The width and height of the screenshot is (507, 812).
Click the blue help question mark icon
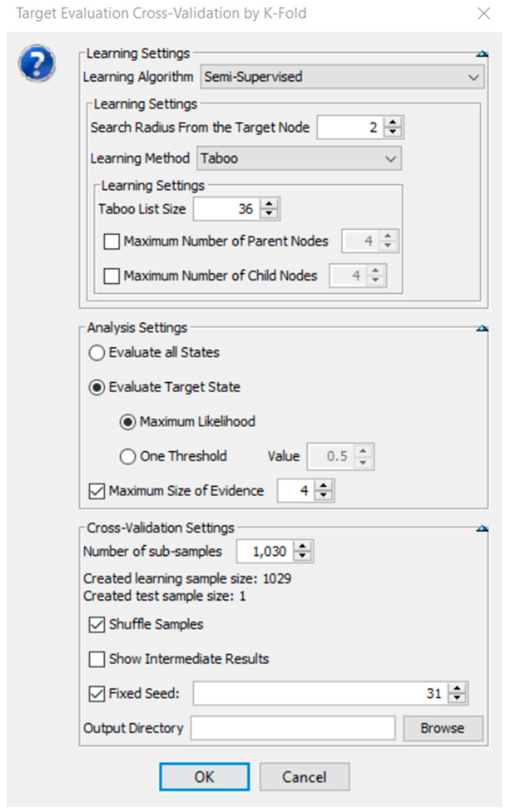point(37,63)
